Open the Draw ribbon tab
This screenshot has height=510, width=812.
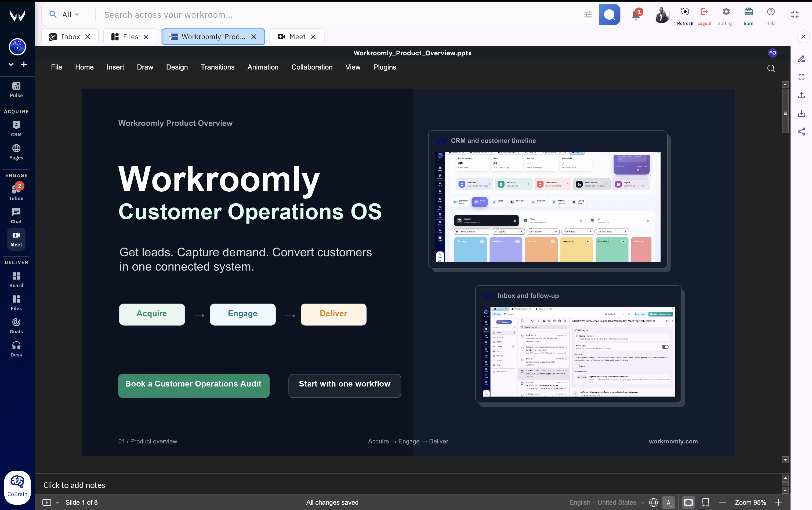(x=145, y=67)
